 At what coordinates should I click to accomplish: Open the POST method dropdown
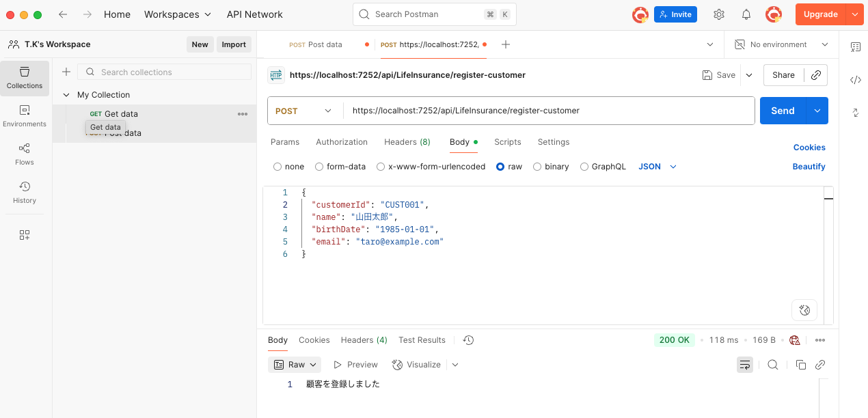click(303, 111)
